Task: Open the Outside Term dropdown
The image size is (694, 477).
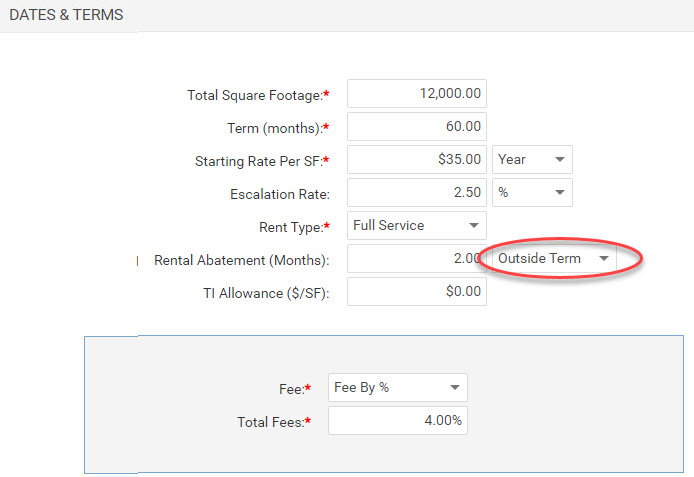Action: pyautogui.click(x=554, y=258)
